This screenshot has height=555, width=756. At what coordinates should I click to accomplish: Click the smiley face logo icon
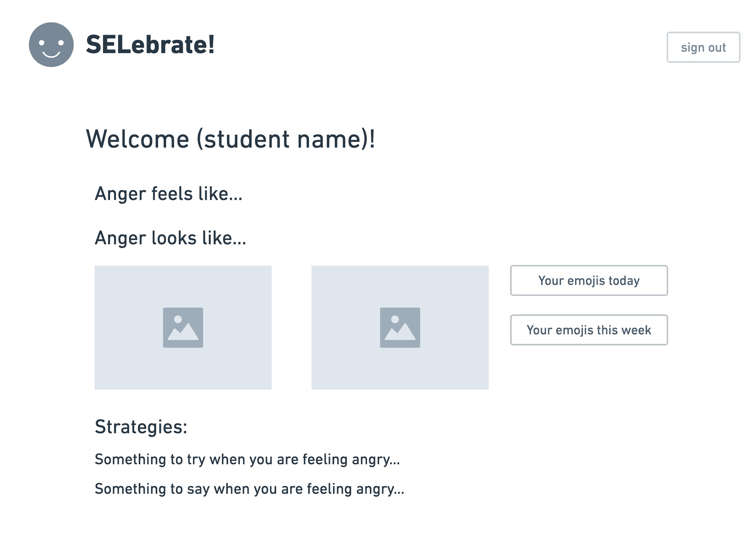pyautogui.click(x=51, y=44)
